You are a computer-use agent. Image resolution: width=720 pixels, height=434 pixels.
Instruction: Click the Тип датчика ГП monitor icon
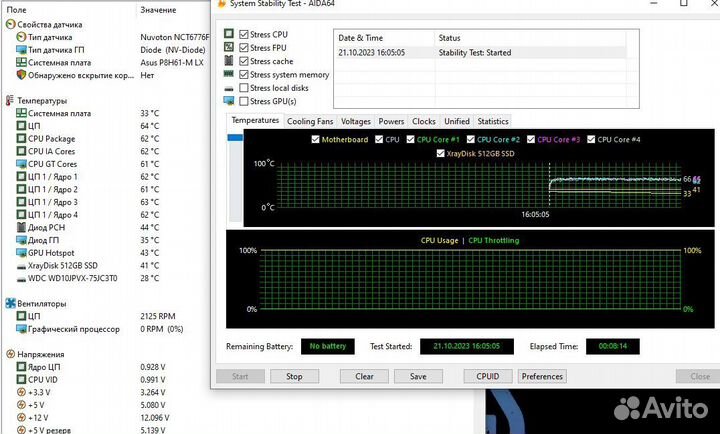pos(21,50)
